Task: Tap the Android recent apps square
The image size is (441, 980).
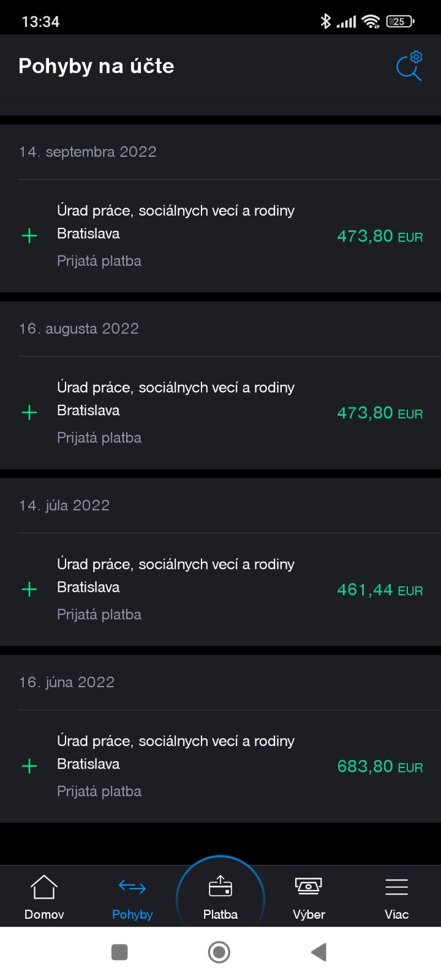Action: click(x=119, y=952)
